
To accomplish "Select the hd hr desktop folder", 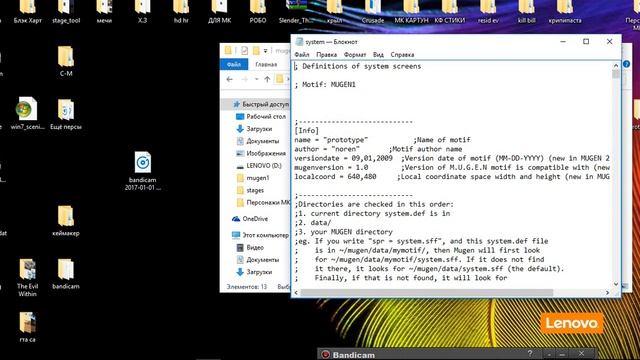I will click(x=181, y=11).
